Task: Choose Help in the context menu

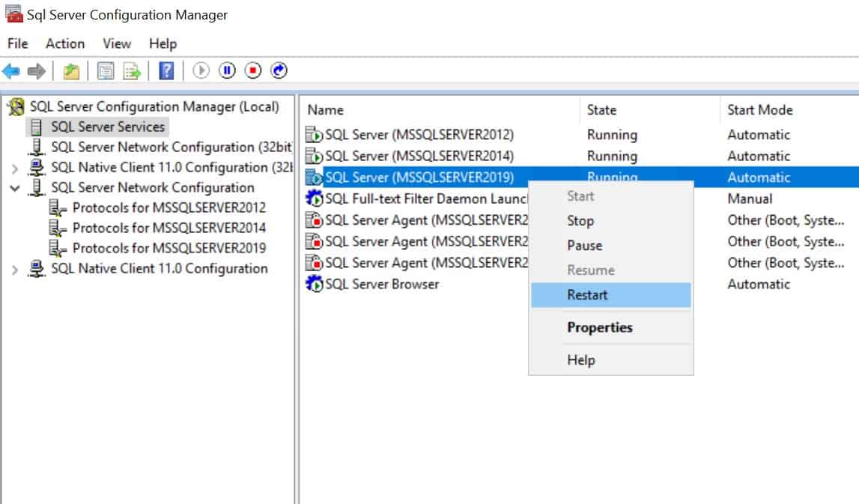Action: coord(611,360)
